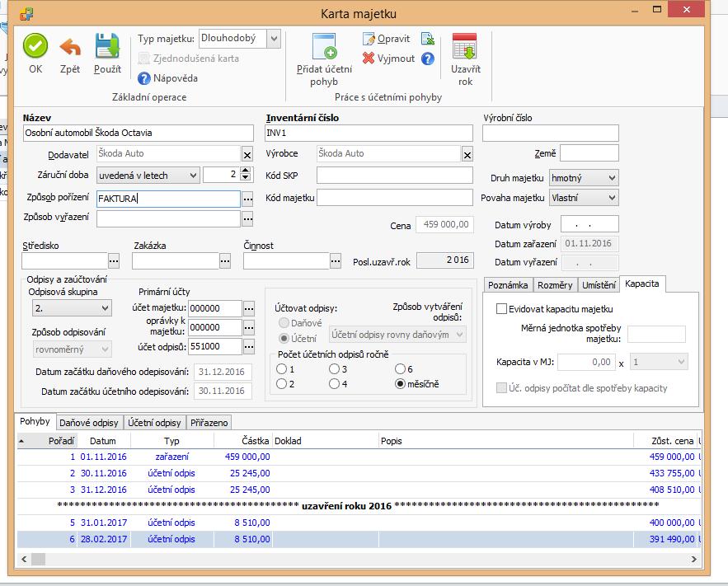
Task: Click the Uzavřít rok calendar icon
Action: click(x=465, y=46)
